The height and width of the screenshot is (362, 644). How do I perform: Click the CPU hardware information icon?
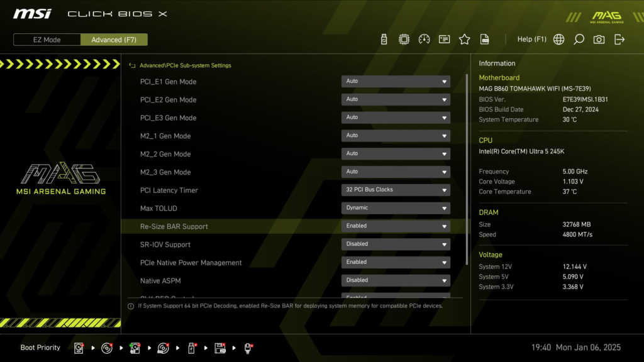click(403, 39)
